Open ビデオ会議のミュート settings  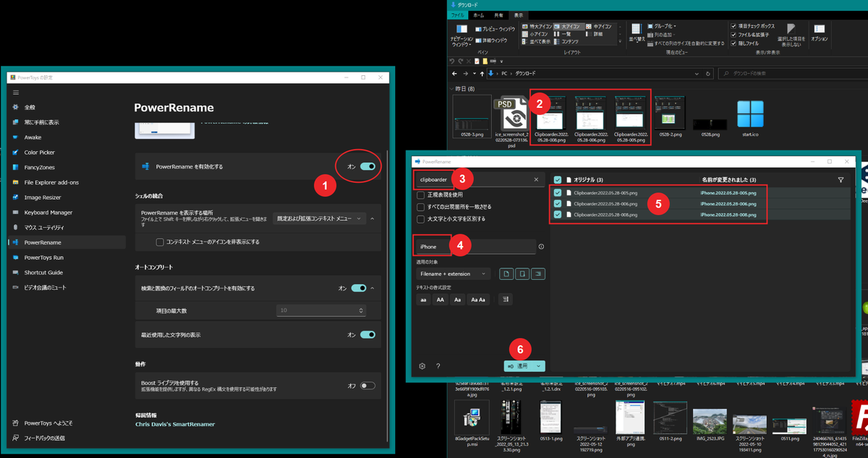tap(68, 288)
